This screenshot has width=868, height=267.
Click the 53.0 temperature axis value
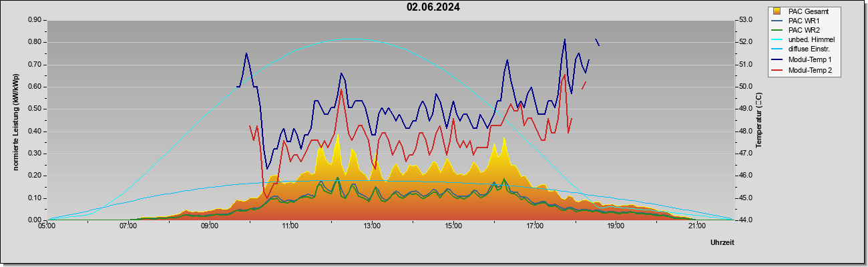[x=745, y=20]
